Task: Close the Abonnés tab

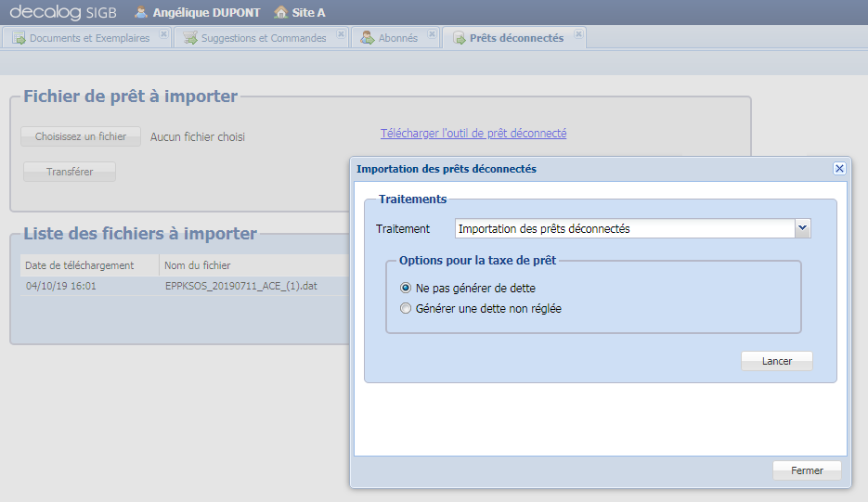Action: 432,33
